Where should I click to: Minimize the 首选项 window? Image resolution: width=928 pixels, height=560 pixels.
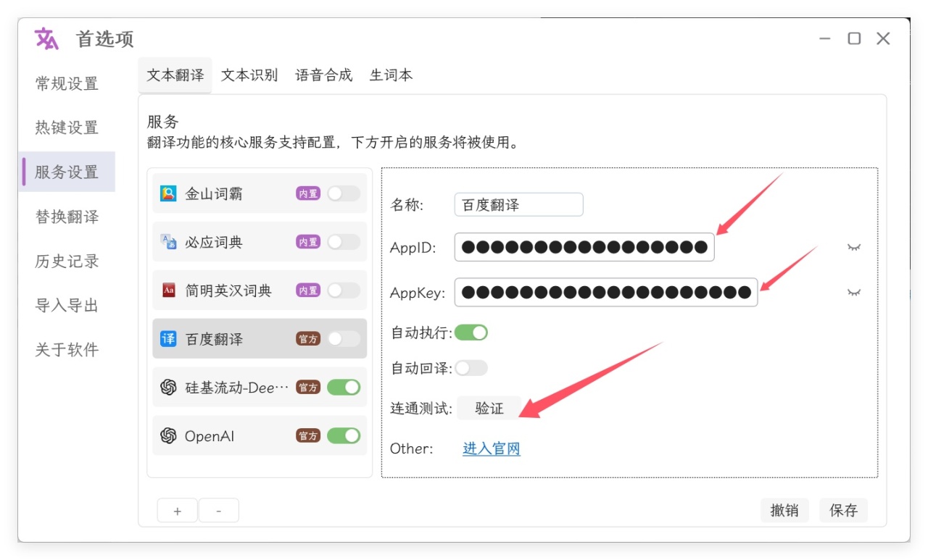click(825, 38)
